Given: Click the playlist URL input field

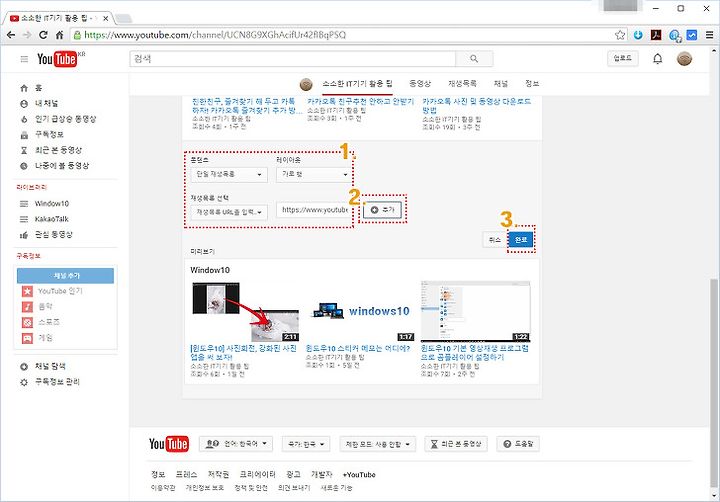Looking at the screenshot, I should point(315,210).
